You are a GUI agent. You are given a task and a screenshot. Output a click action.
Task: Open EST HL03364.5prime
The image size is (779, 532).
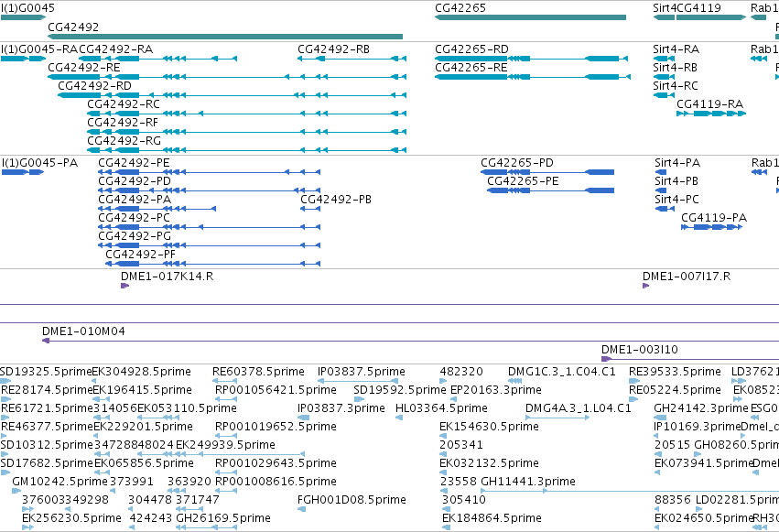tap(399, 418)
